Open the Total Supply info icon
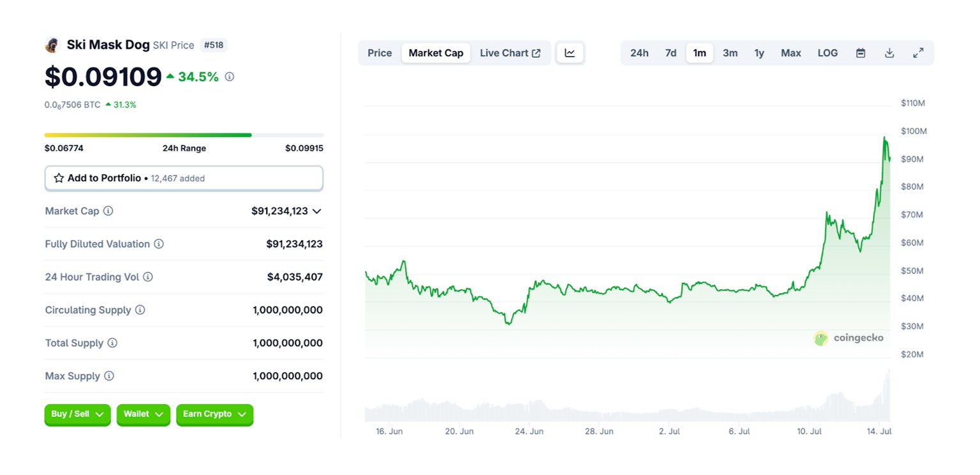Image resolution: width=980 pixels, height=475 pixels. [x=112, y=343]
